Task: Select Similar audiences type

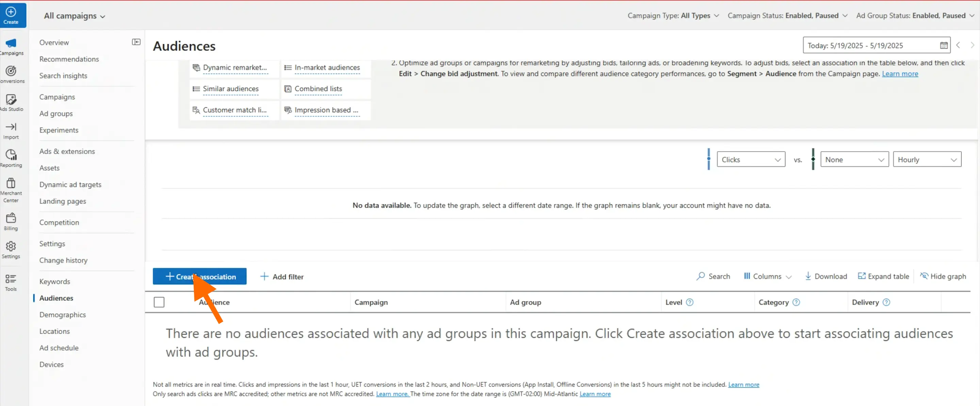Action: point(234,89)
